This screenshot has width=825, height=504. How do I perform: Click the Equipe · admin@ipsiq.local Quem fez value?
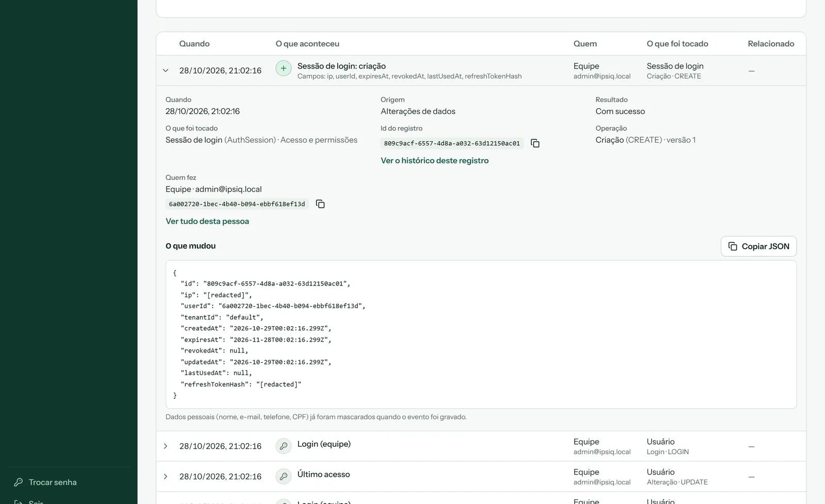[x=213, y=189]
